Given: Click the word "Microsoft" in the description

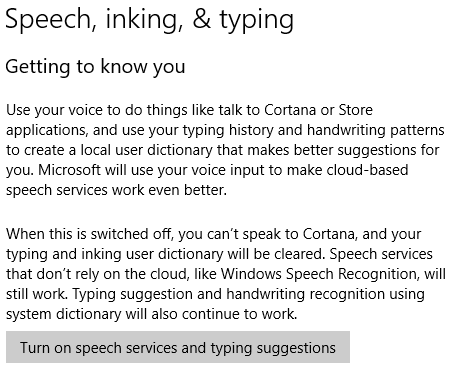Looking at the screenshot, I should (x=69, y=170).
